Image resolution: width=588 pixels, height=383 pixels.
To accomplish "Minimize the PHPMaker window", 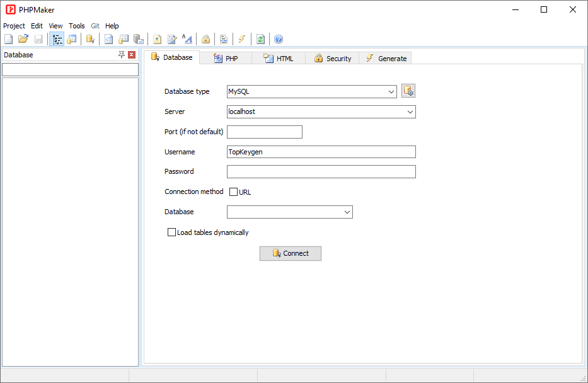I will pos(516,9).
